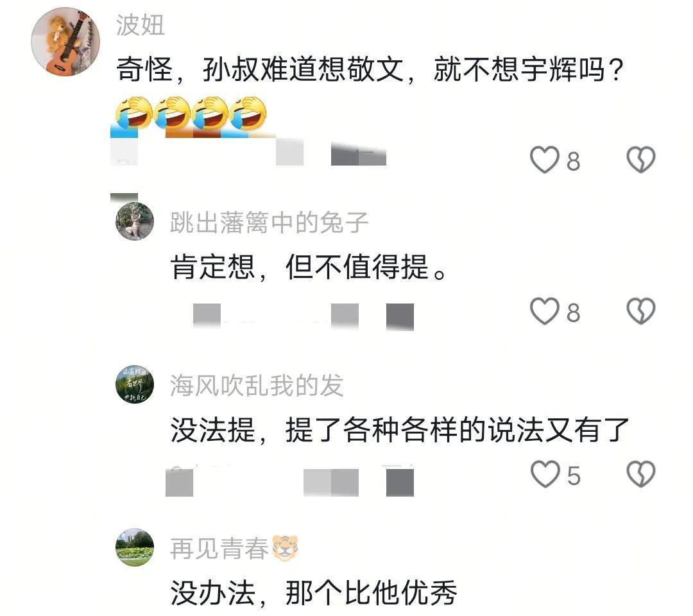Dislike 海风吹乱我的发's reply
Viewport: 693px width, 616px height.
click(641, 475)
